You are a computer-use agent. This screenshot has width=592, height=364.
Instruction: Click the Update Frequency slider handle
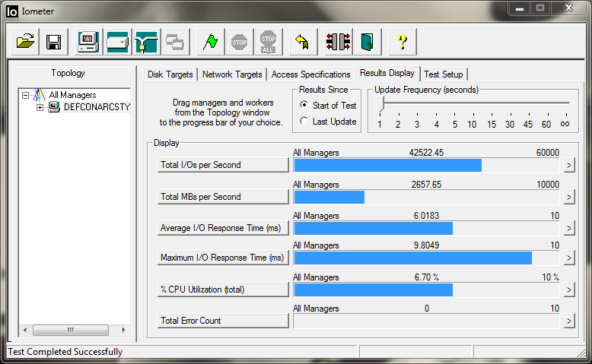tap(380, 104)
